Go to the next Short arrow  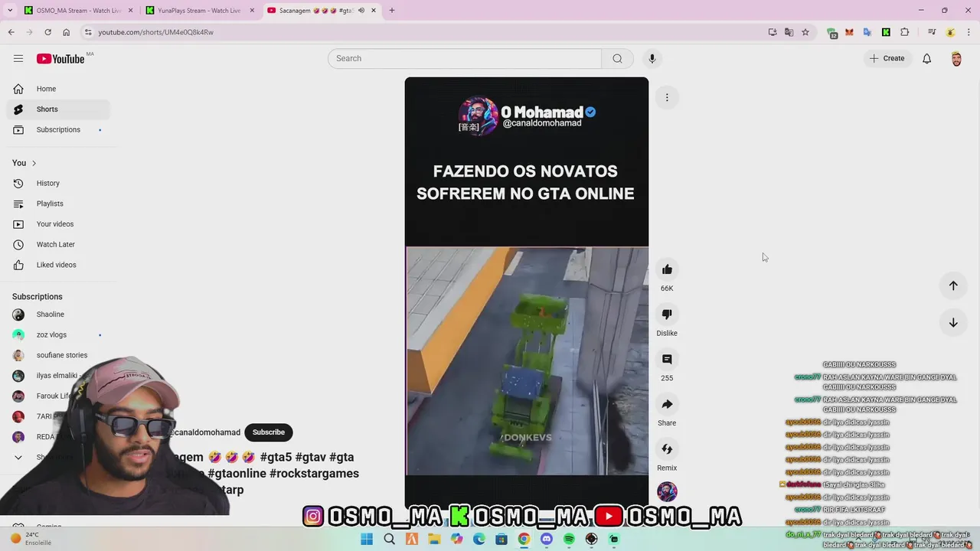coord(953,323)
